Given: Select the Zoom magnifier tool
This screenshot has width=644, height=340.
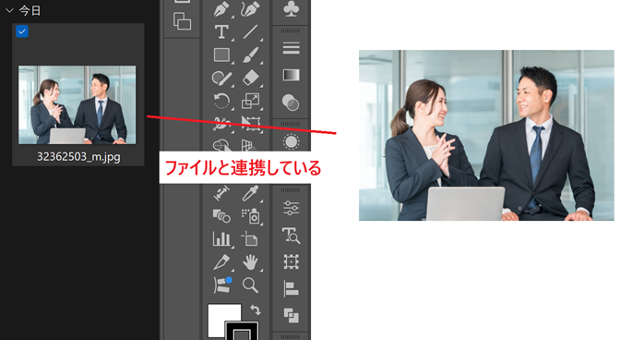Looking at the screenshot, I should pos(251,285).
